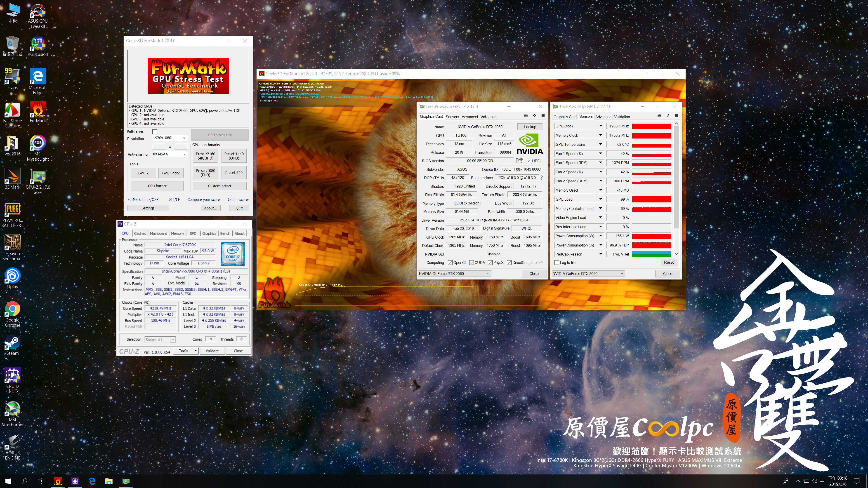Open Google Chrome desktop icon

tap(12, 314)
